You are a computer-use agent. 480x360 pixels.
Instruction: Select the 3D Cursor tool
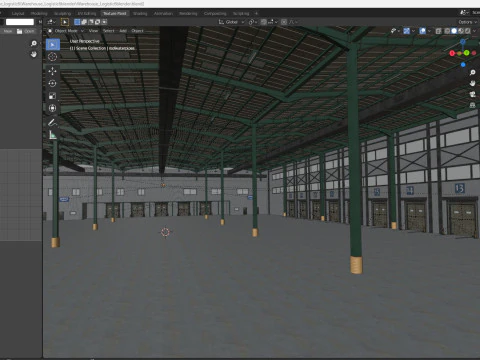(52, 57)
